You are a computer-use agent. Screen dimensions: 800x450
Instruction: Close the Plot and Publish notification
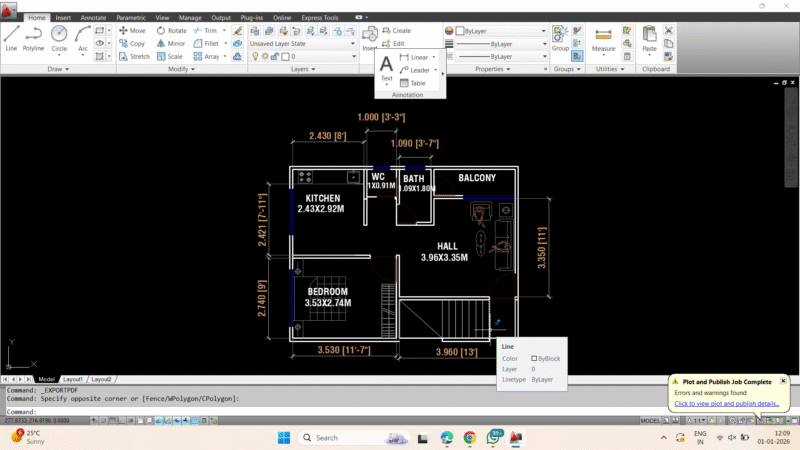click(783, 381)
